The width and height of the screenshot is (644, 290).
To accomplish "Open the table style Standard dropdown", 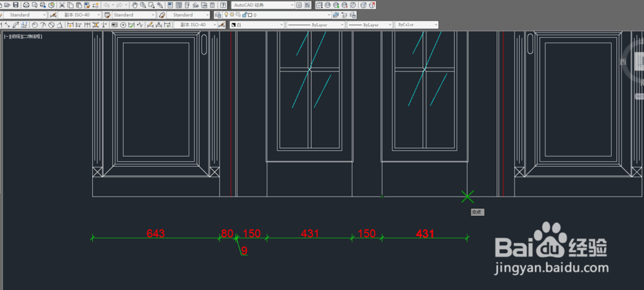I will pyautogui.click(x=135, y=15).
